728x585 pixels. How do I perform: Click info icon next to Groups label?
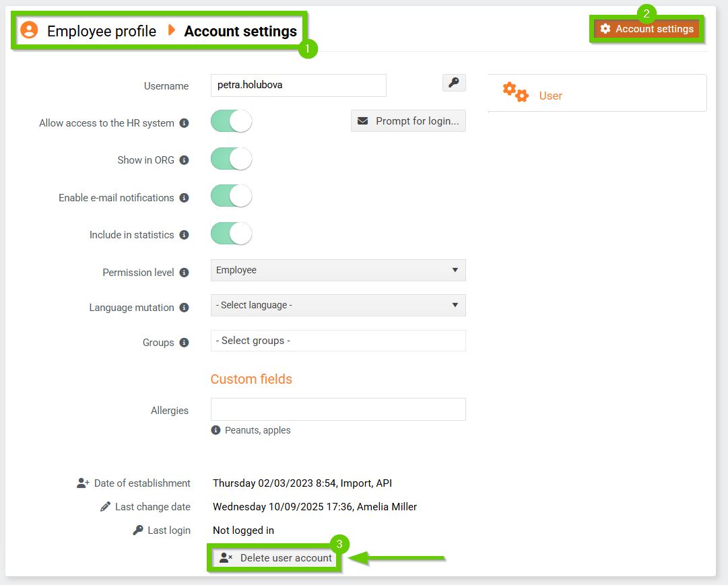click(x=184, y=343)
